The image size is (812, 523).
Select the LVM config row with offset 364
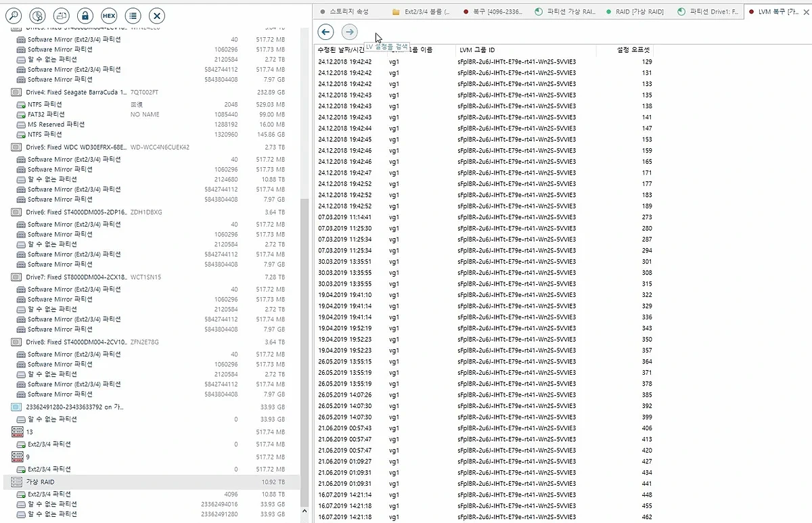pyautogui.click(x=484, y=361)
